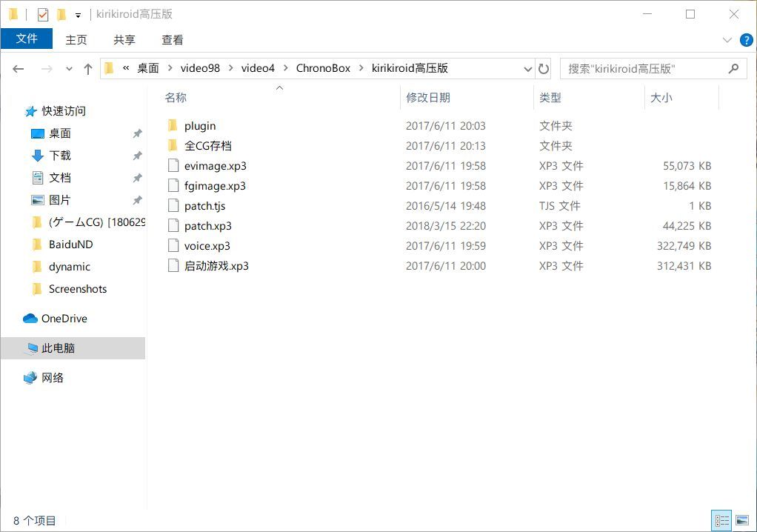The image size is (757, 532).
Task: Sort files by 修改日期 column
Action: (x=428, y=98)
